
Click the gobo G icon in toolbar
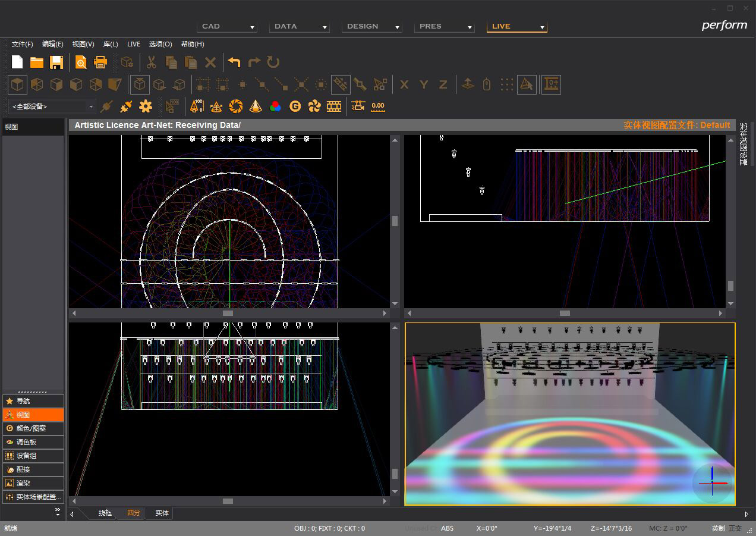click(295, 106)
